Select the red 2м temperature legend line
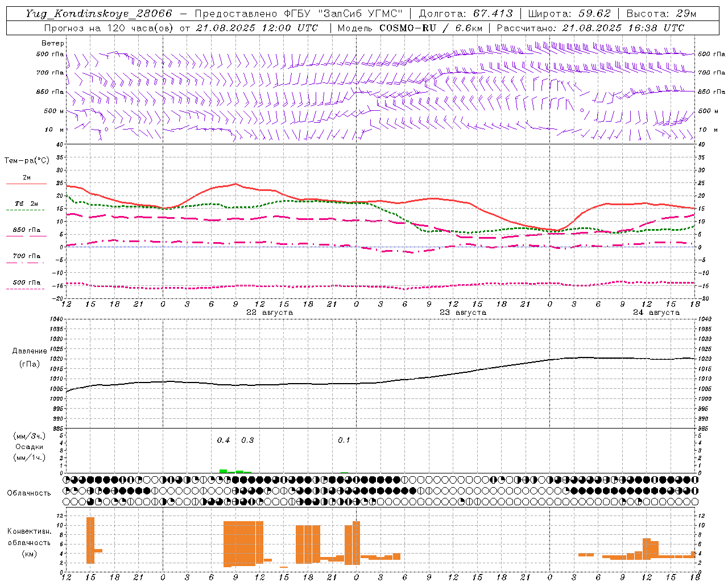The width and height of the screenshot is (728, 582). pyautogui.click(x=26, y=184)
